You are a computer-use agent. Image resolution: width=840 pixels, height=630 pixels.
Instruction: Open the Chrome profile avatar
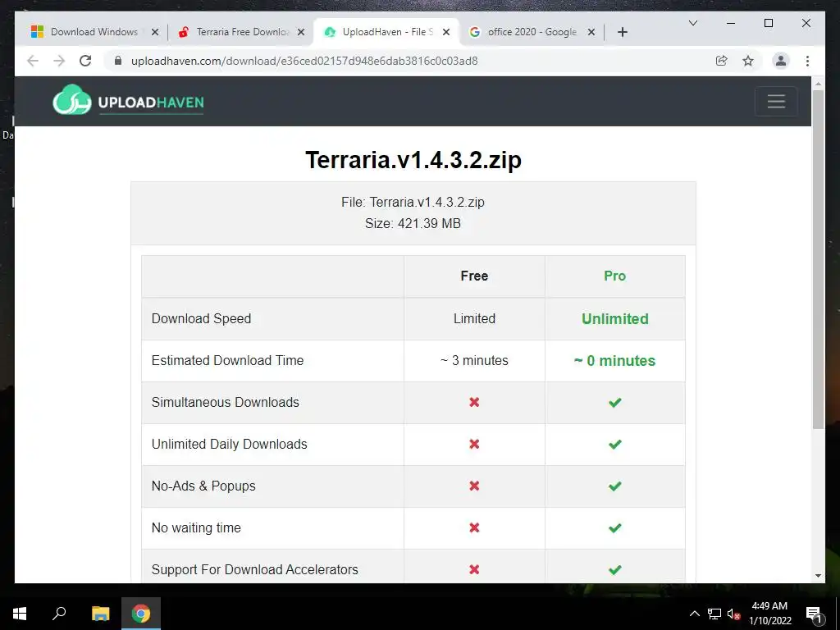click(x=781, y=61)
